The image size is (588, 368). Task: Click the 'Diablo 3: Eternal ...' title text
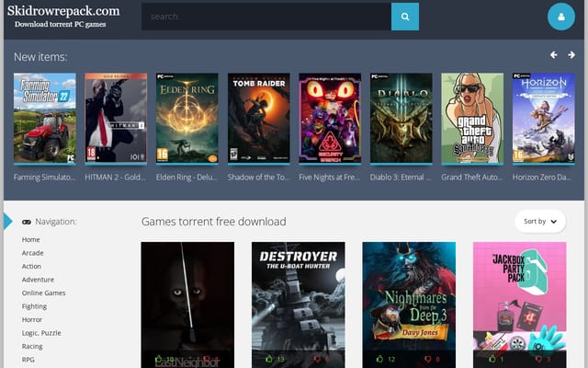401,178
